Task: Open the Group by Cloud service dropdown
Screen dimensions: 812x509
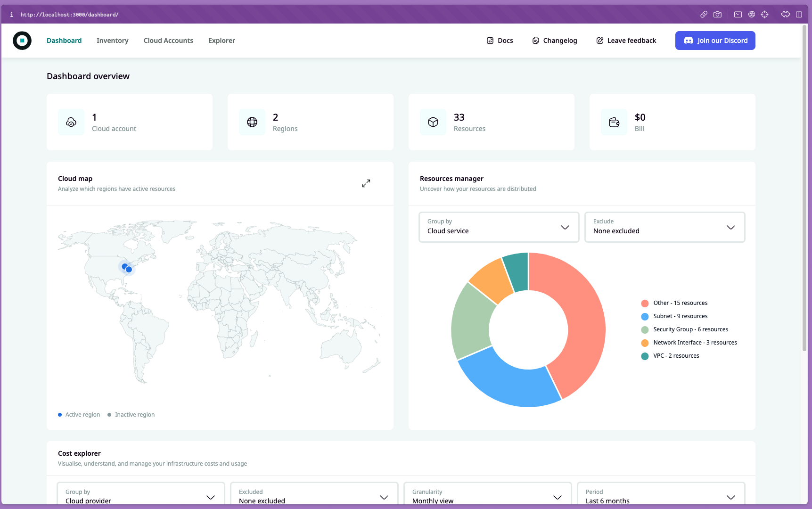Action: coord(499,227)
